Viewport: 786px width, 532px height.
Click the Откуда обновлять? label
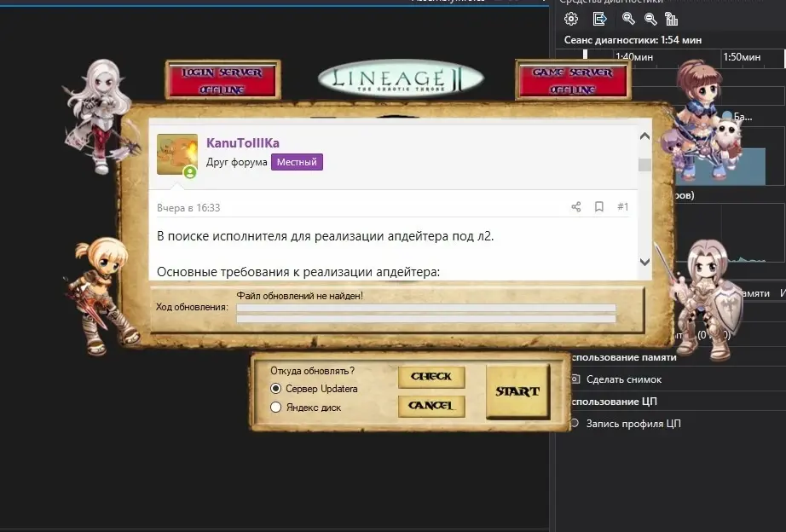point(312,371)
